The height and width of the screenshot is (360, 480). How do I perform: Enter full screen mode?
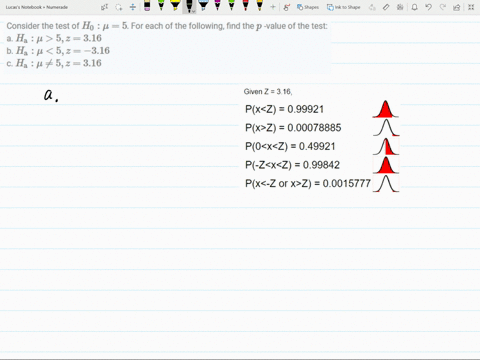click(x=471, y=7)
